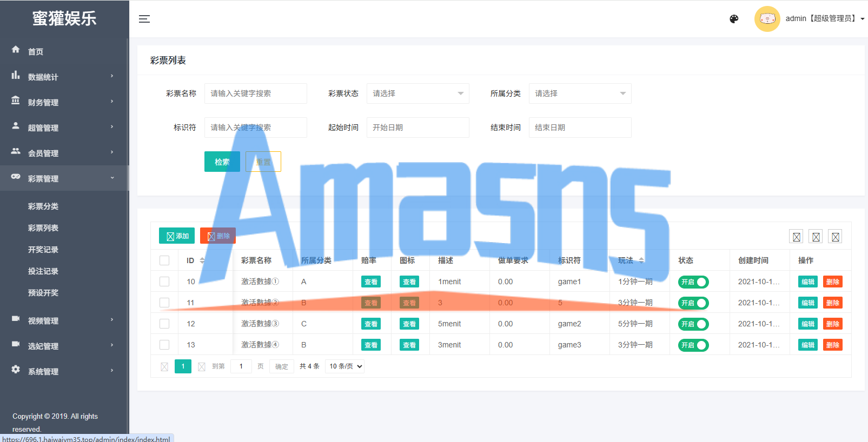Click 删除 for the game3 row
This screenshot has height=442, width=868.
[833, 345]
